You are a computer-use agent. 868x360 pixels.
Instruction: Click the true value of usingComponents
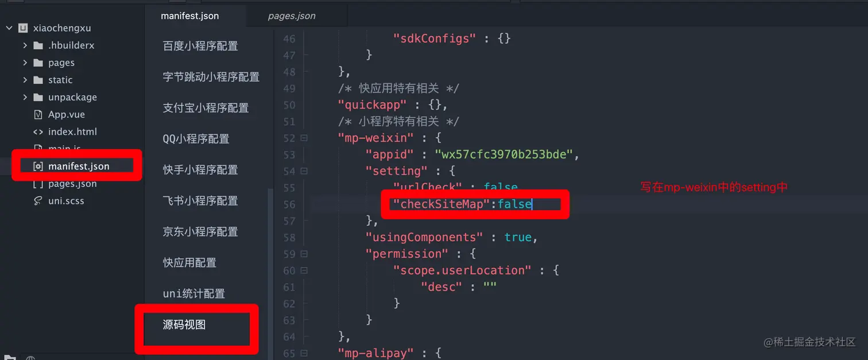pyautogui.click(x=518, y=237)
